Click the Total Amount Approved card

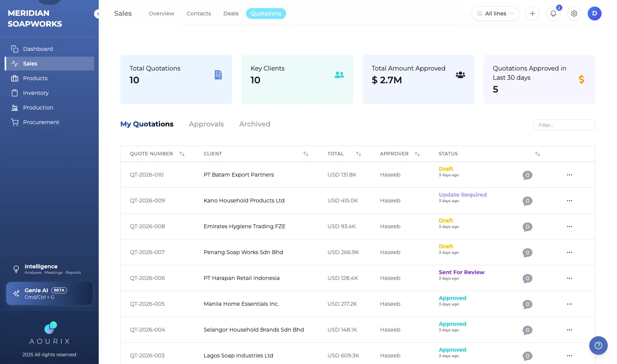pos(418,79)
